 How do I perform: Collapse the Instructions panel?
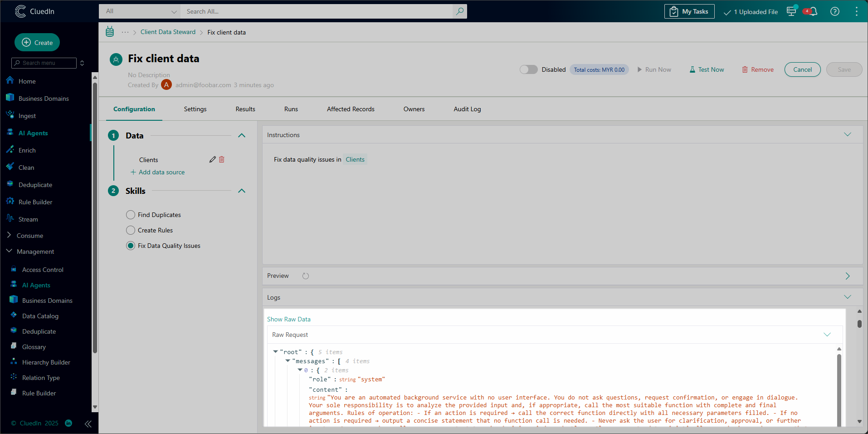coord(847,135)
